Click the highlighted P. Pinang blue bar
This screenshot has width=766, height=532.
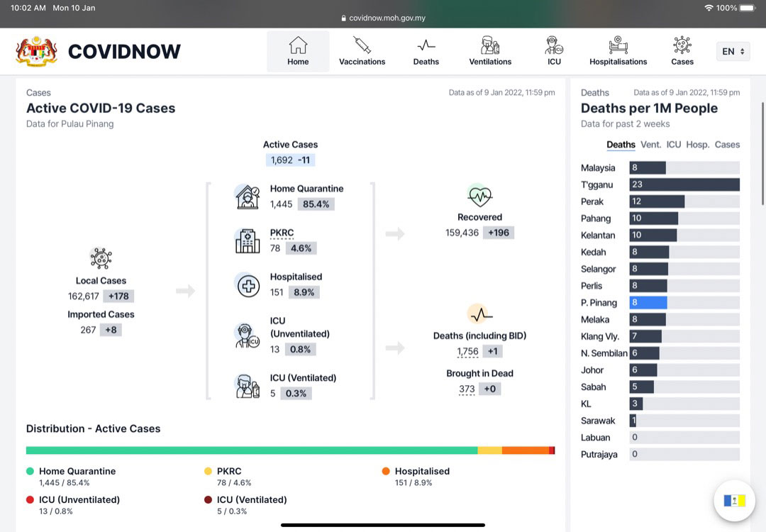click(x=648, y=302)
